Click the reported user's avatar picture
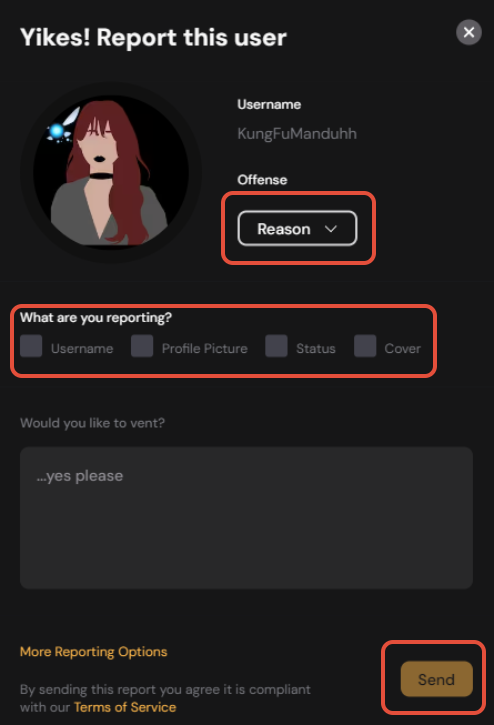Image resolution: width=494 pixels, height=725 pixels. coord(111,172)
